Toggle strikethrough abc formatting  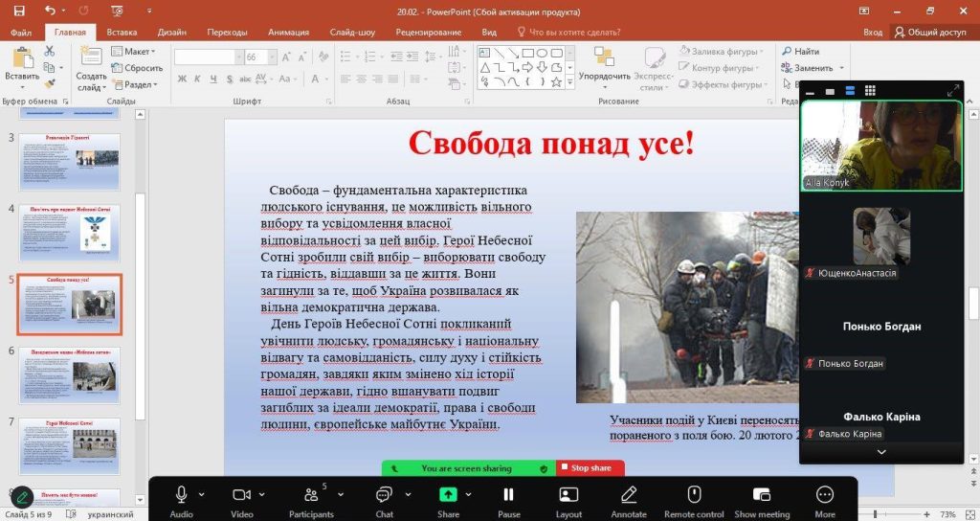245,79
